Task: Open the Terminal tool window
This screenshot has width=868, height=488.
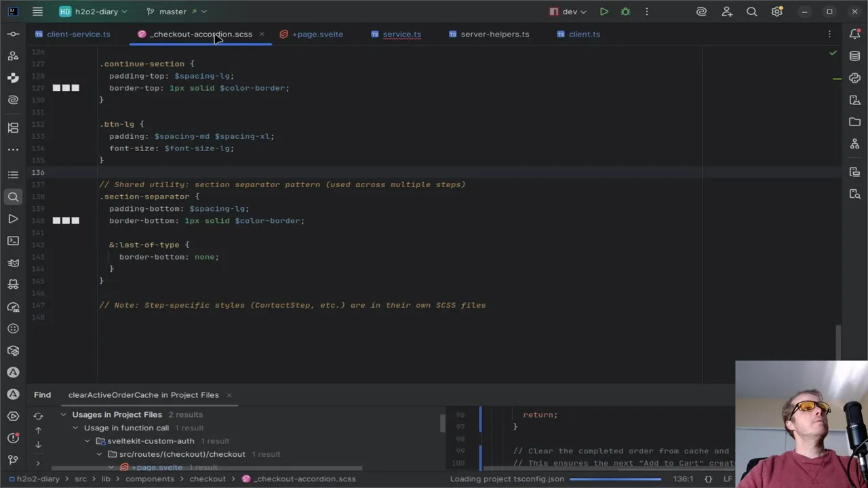Action: (x=13, y=241)
